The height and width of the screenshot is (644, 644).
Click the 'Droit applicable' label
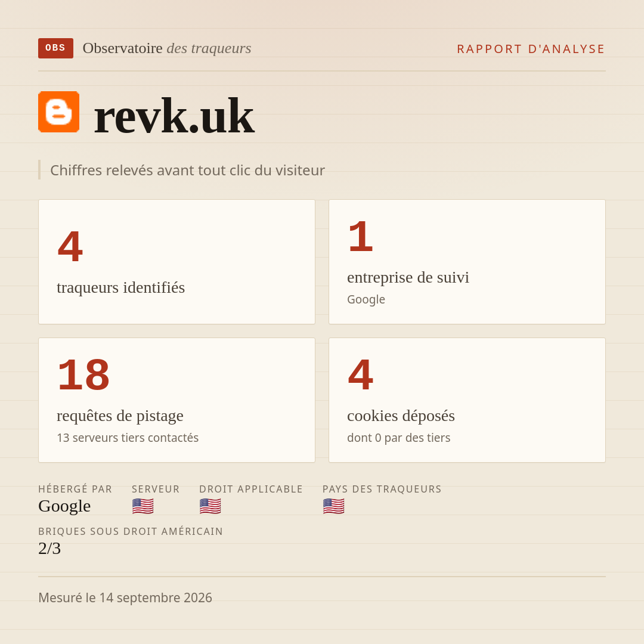[x=251, y=489]
